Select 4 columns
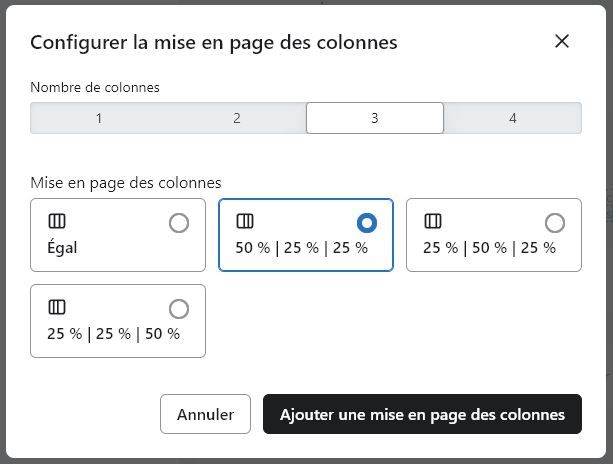The image size is (613, 464). click(x=513, y=118)
